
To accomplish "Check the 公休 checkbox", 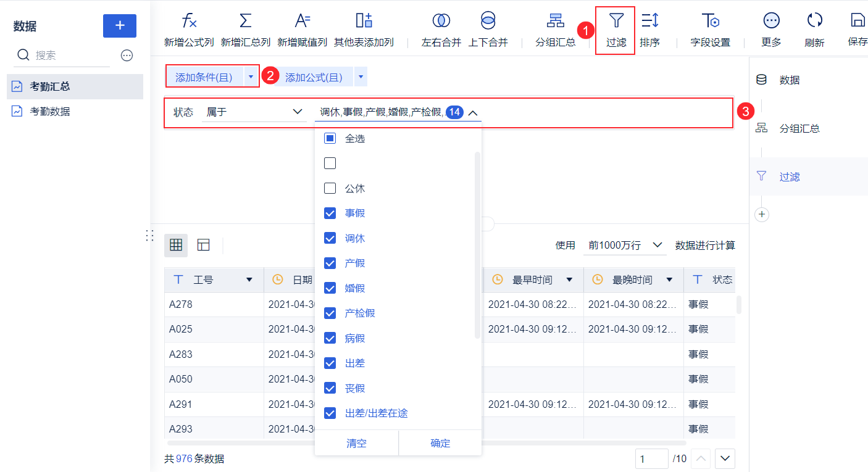I will [330, 188].
